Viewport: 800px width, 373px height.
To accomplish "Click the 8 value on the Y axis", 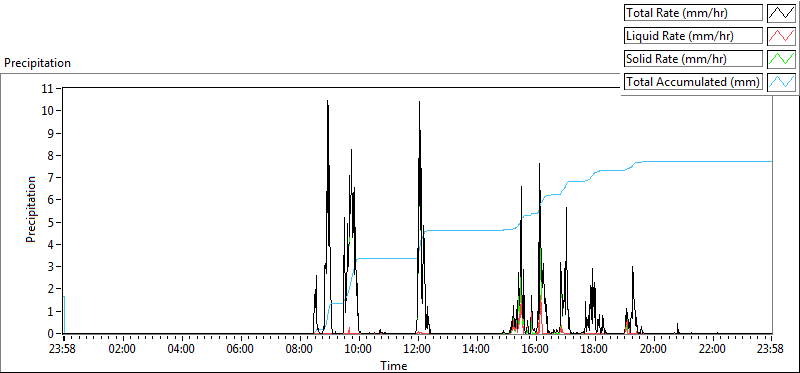I will (x=52, y=155).
